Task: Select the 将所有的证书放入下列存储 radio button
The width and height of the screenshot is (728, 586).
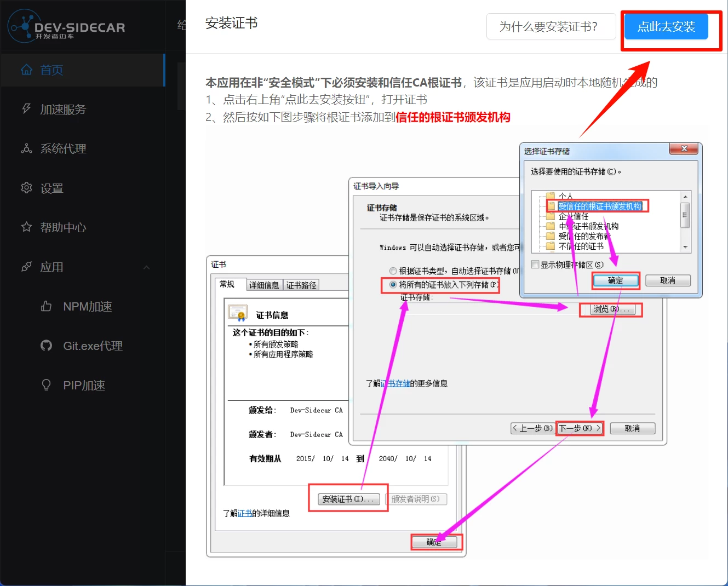Action: (393, 284)
